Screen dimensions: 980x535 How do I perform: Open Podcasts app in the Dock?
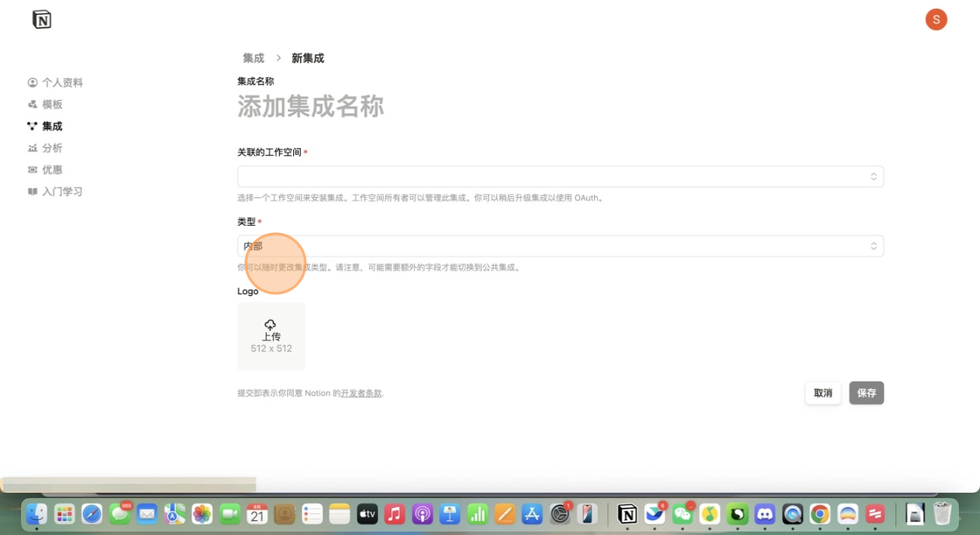422,514
